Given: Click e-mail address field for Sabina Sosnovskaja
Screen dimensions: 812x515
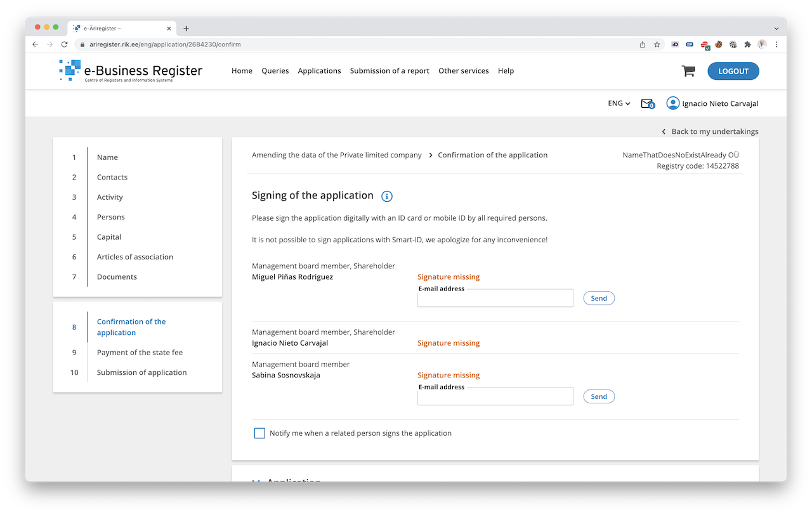Looking at the screenshot, I should click(x=495, y=397).
